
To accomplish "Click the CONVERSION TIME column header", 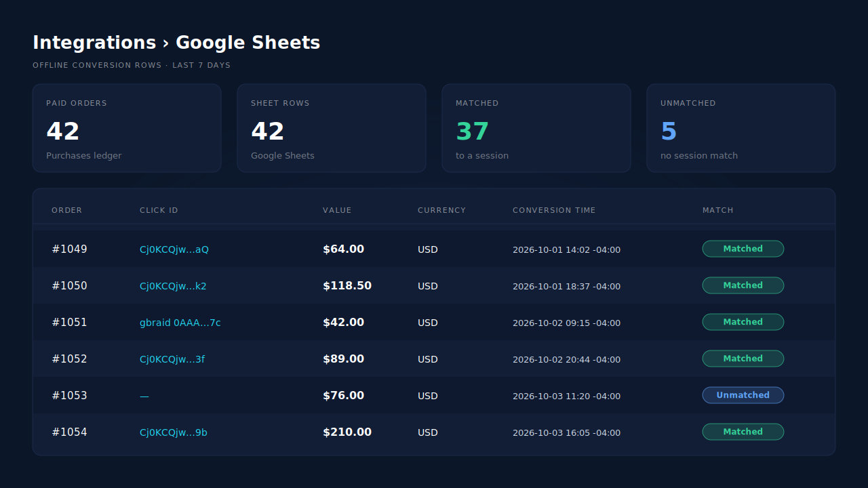I will (554, 210).
